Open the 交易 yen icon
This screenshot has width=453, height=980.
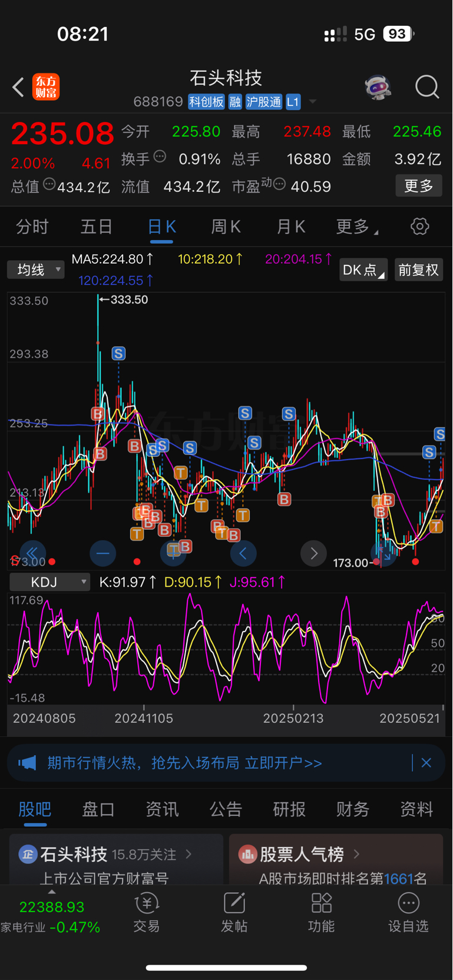(x=147, y=903)
